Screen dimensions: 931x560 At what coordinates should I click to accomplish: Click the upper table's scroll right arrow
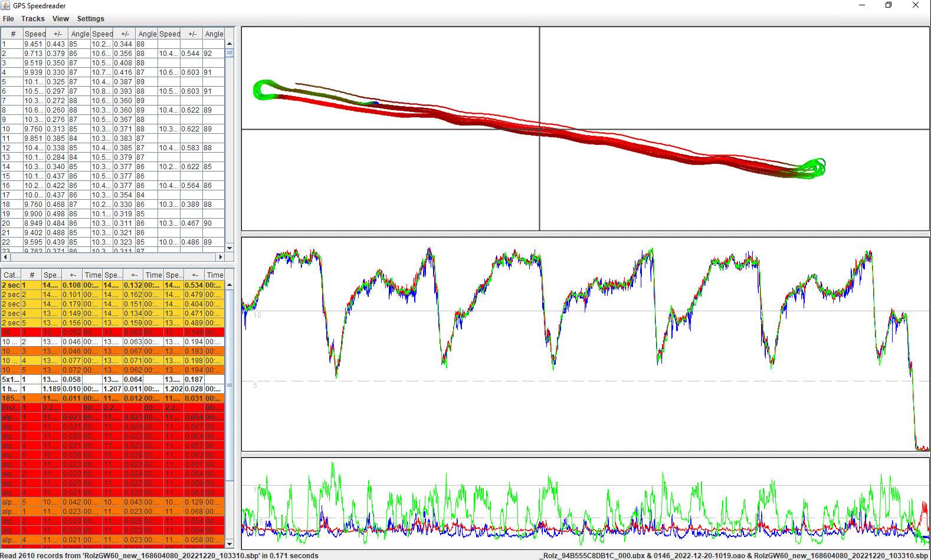point(221,257)
